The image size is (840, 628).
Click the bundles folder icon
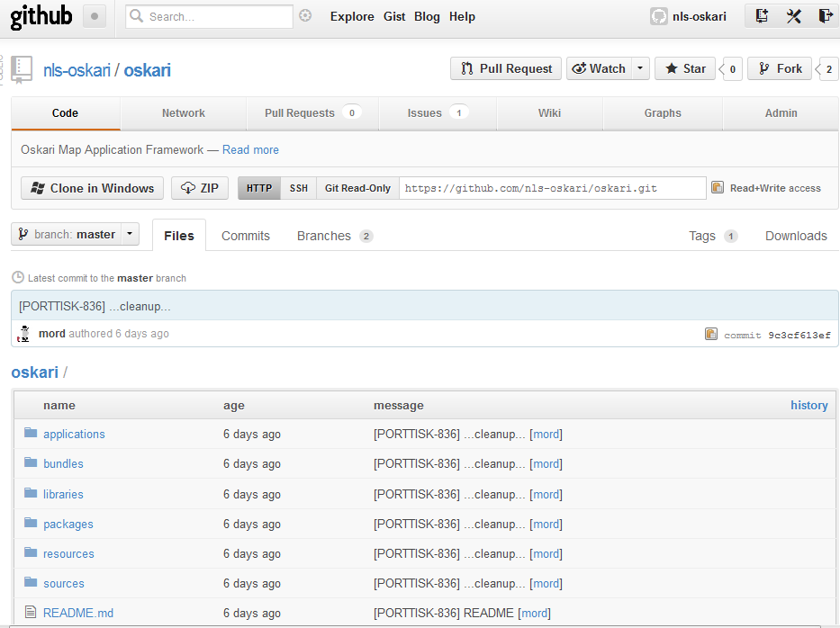[x=31, y=462]
